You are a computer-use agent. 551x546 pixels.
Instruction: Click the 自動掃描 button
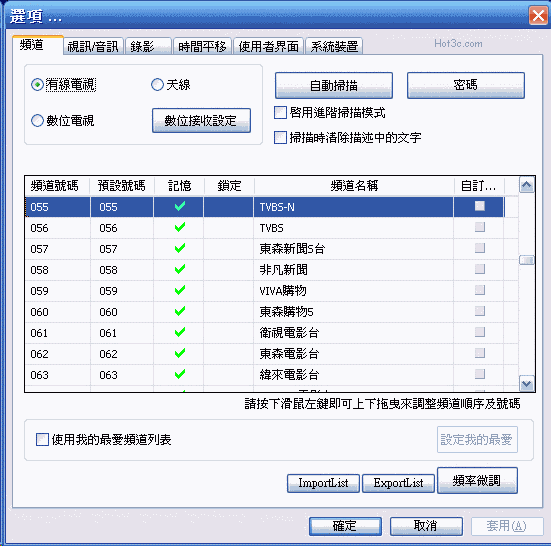(x=333, y=85)
